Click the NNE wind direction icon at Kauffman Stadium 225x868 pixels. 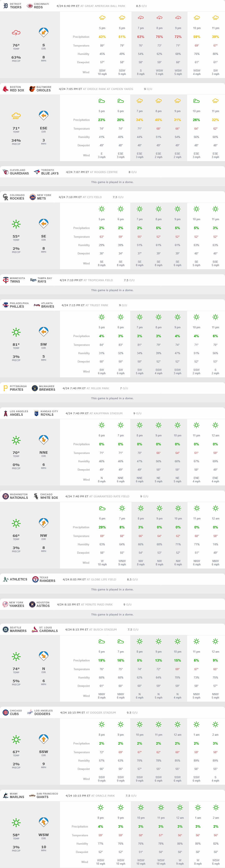[x=43, y=440]
